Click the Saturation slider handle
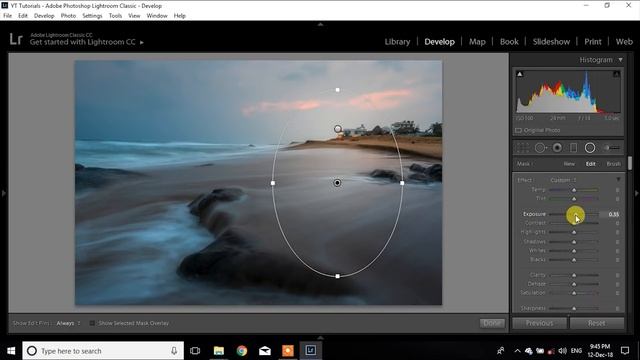Screen dimensions: 640x360 574,293
